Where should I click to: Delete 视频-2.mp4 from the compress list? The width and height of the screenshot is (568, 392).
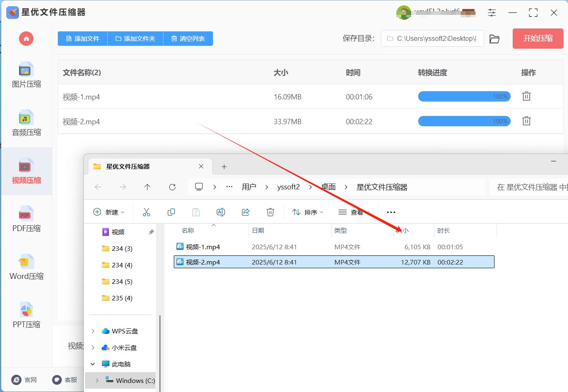click(x=526, y=121)
